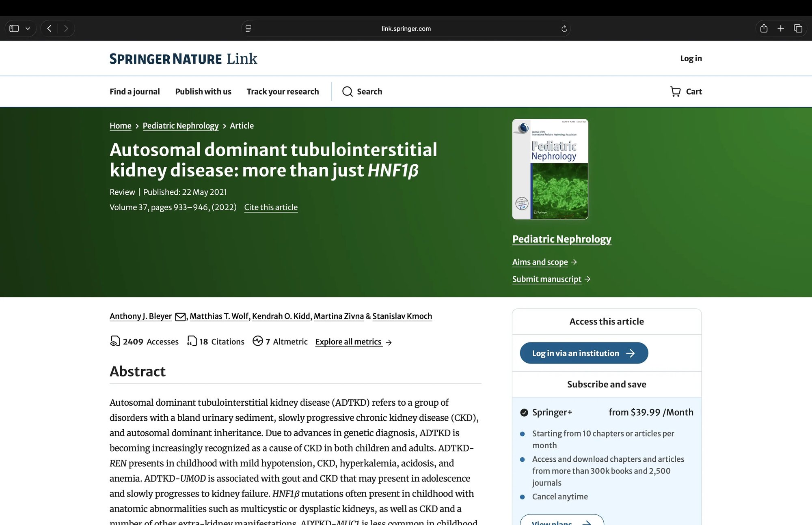
Task: Open the Safari share icon
Action: (764, 28)
